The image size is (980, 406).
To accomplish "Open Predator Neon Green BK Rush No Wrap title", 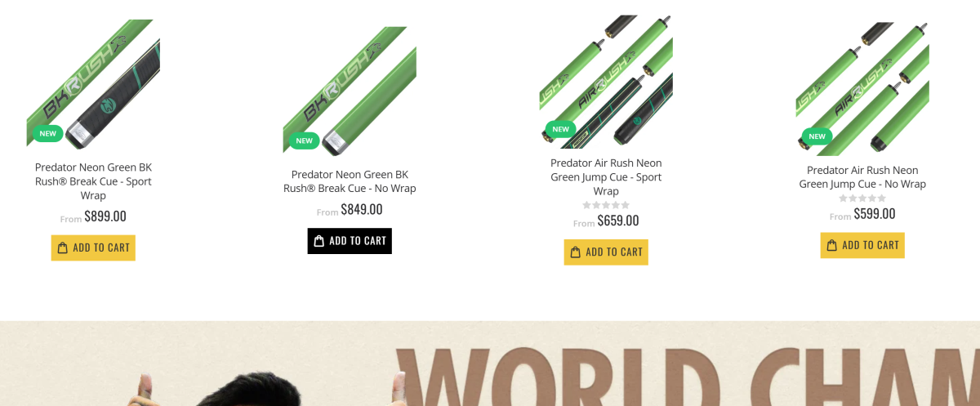I will tap(350, 181).
